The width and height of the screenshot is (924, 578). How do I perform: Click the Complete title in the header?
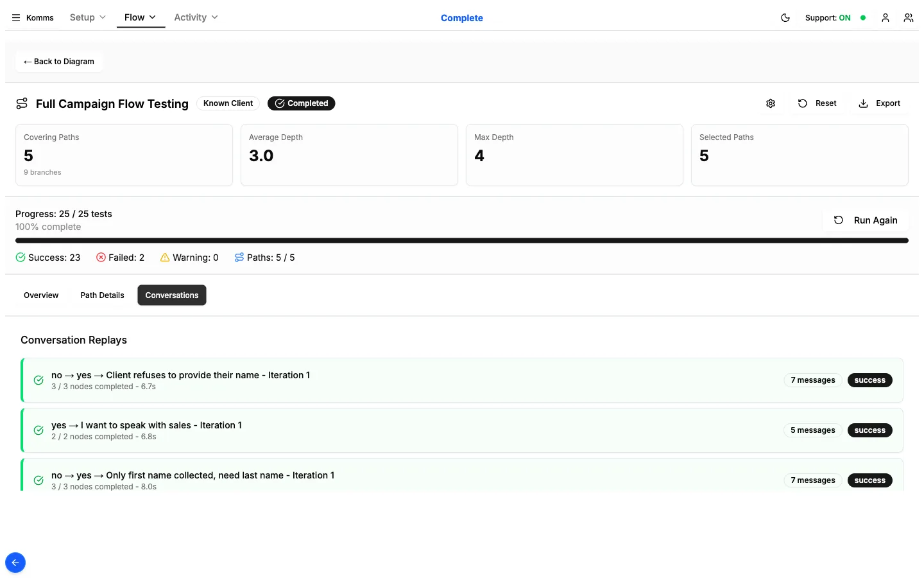[x=462, y=18]
